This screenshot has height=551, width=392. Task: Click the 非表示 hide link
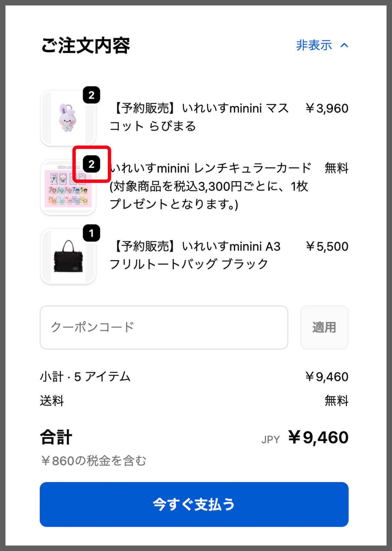point(314,45)
